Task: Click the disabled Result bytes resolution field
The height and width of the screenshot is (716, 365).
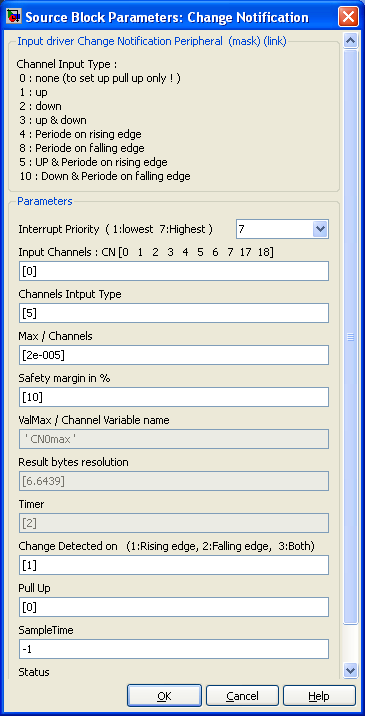Action: click(174, 481)
